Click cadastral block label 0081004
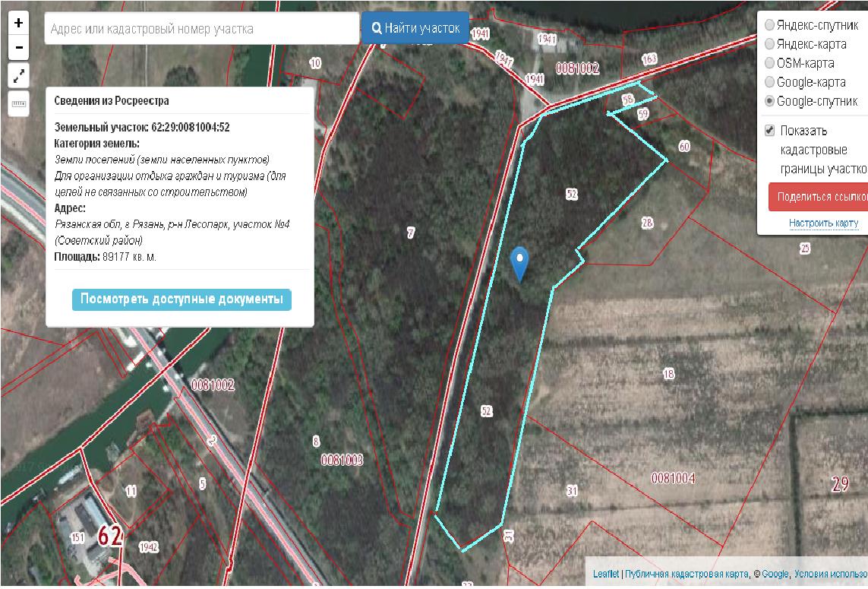 click(673, 478)
